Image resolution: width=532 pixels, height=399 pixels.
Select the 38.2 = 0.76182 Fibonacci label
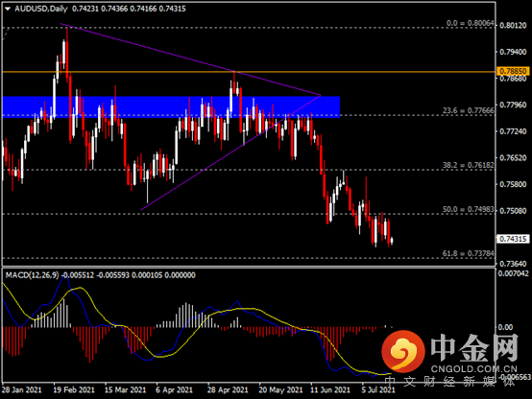point(469,165)
